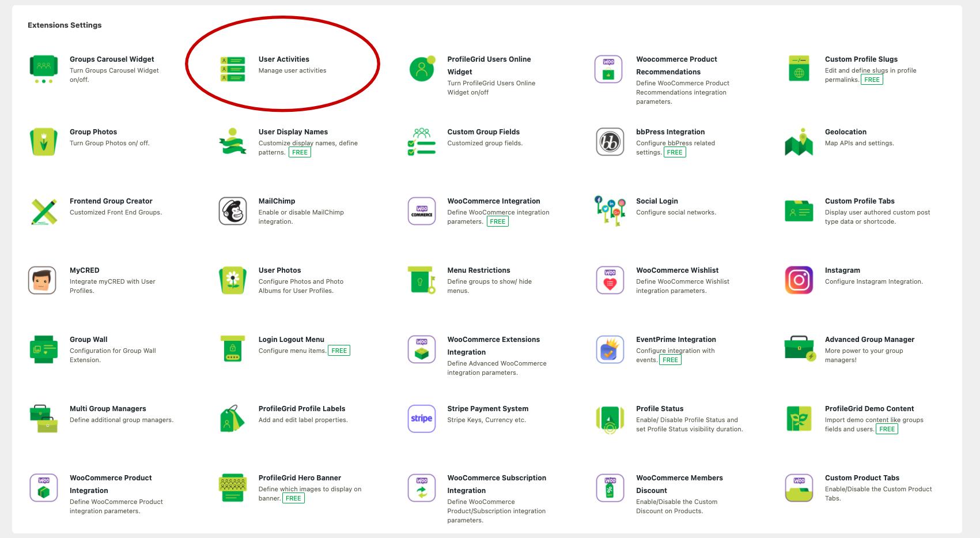Image resolution: width=980 pixels, height=538 pixels.
Task: Click the MyCRED avatar icon
Action: (x=43, y=280)
